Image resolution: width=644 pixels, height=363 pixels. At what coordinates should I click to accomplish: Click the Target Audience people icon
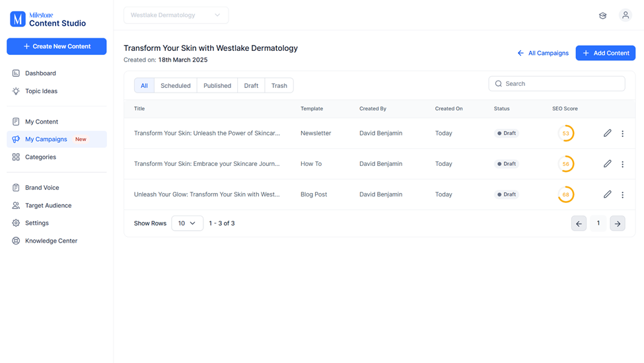pos(16,205)
